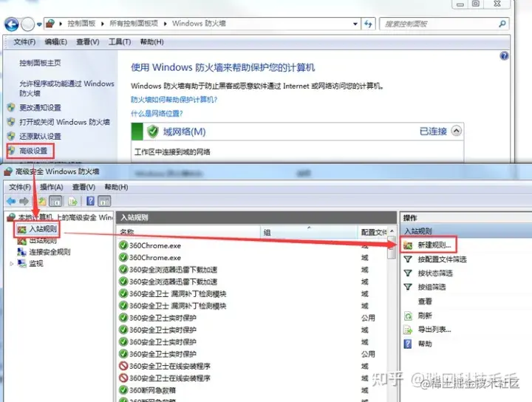Open 文件(F) menu in firewall console
The image size is (532, 402).
click(x=20, y=187)
